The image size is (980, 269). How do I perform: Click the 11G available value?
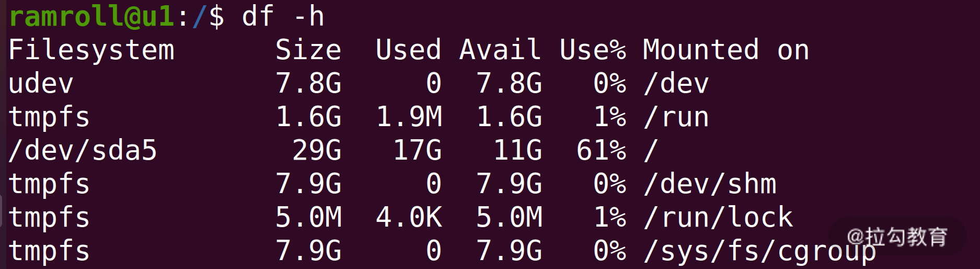(517, 151)
